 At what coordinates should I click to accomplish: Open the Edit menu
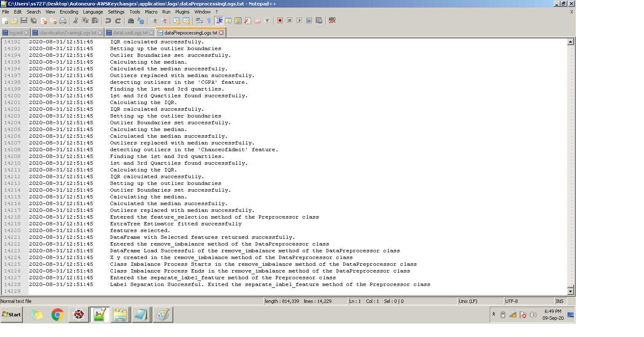[18, 12]
